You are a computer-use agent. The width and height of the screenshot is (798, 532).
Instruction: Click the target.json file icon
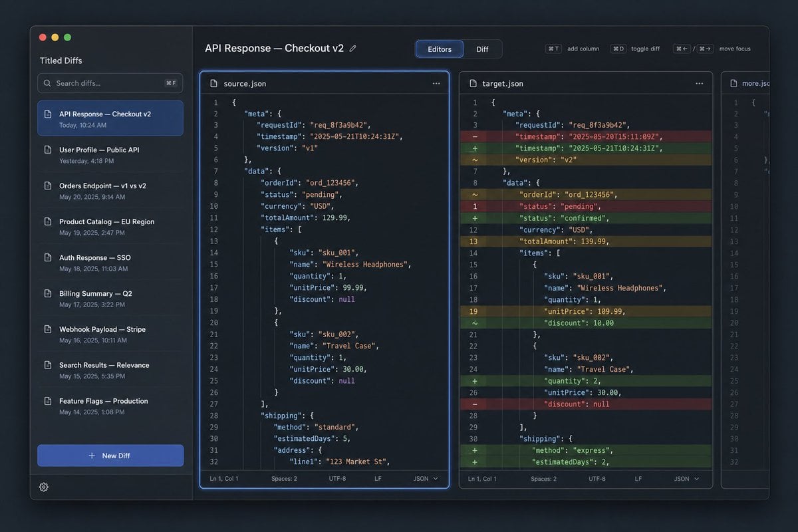pyautogui.click(x=473, y=84)
